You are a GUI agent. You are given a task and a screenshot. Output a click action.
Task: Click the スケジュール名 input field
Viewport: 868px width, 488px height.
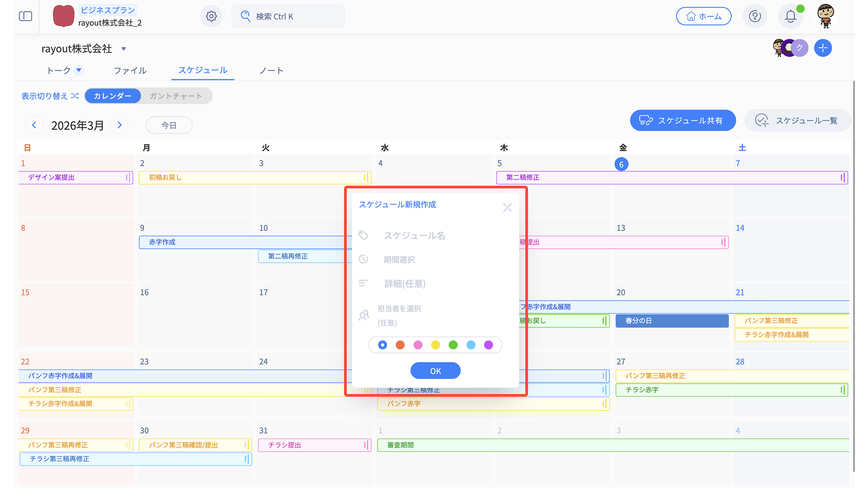coord(434,235)
